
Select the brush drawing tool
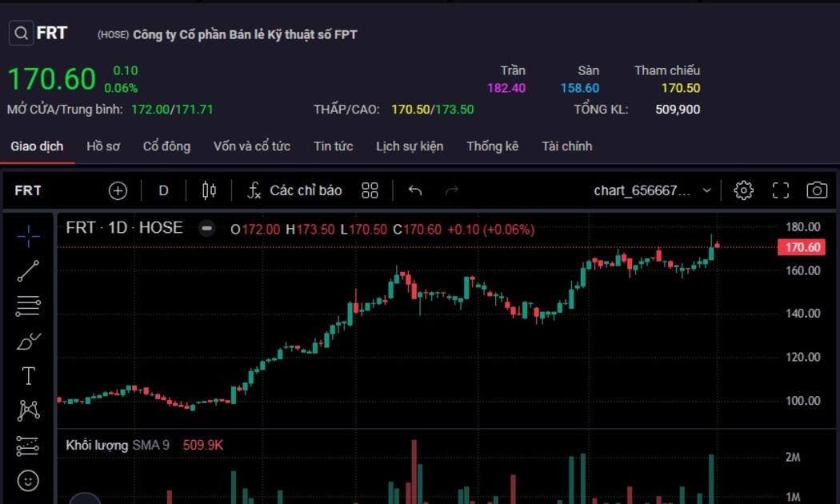[x=28, y=342]
